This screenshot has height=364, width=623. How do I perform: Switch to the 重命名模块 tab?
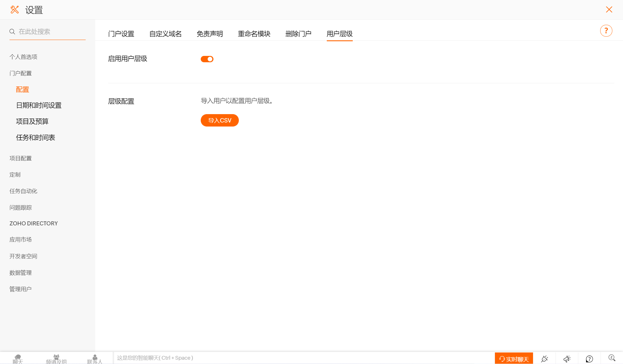[254, 34]
